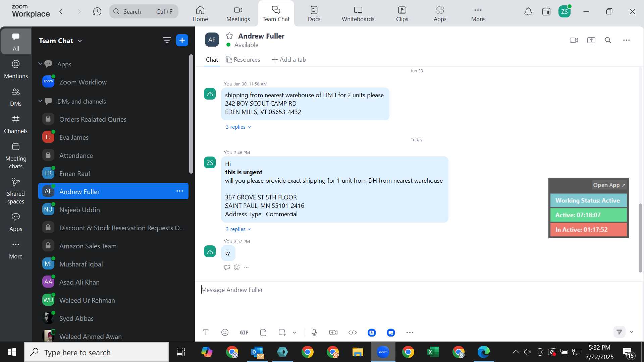The height and width of the screenshot is (362, 644).
Task: Open the Najeeb Uddin chat
Action: tap(113, 210)
